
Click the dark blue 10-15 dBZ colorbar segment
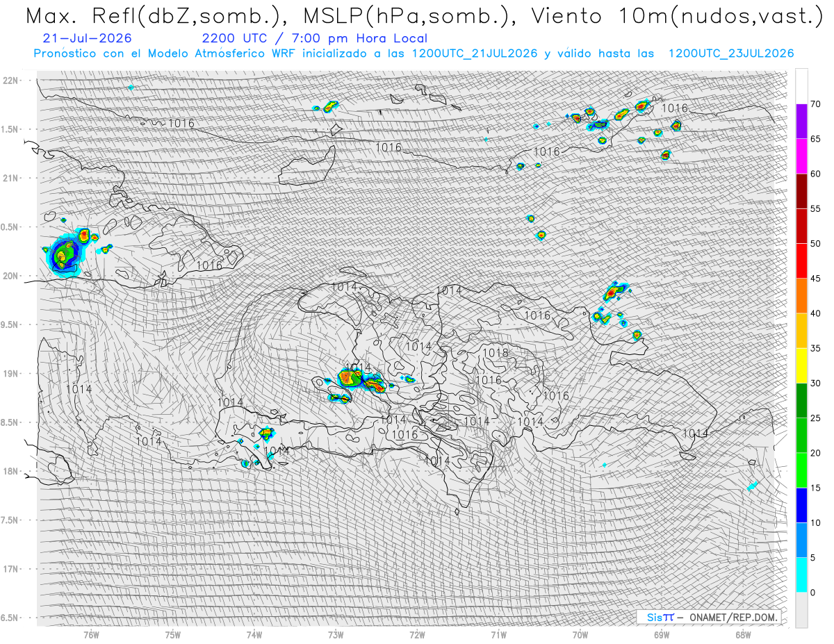click(x=801, y=505)
